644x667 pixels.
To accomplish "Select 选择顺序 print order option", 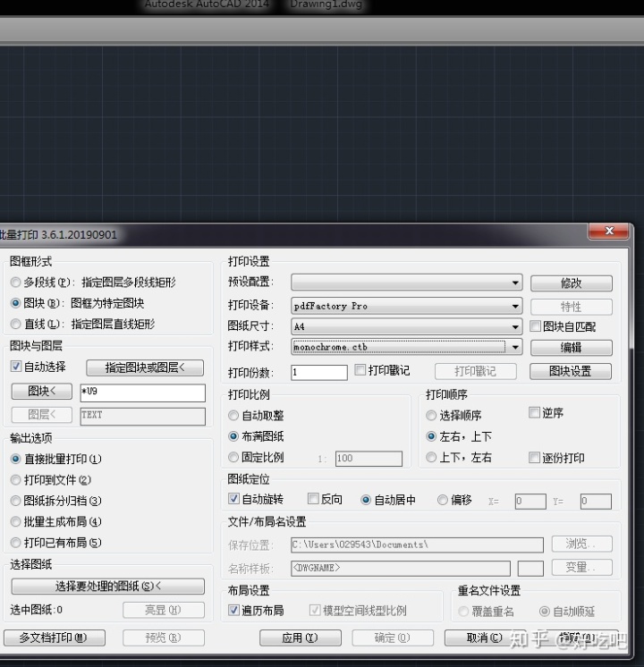I will [x=431, y=416].
